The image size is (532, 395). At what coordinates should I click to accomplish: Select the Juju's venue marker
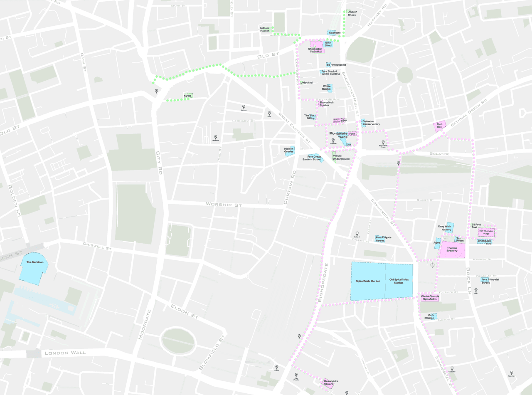pos(437,242)
